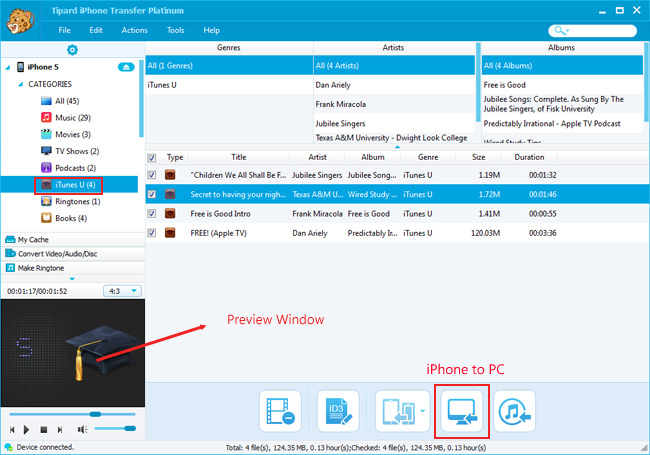Select All (4 Albums) entry
The height and width of the screenshot is (455, 650).
(562, 65)
